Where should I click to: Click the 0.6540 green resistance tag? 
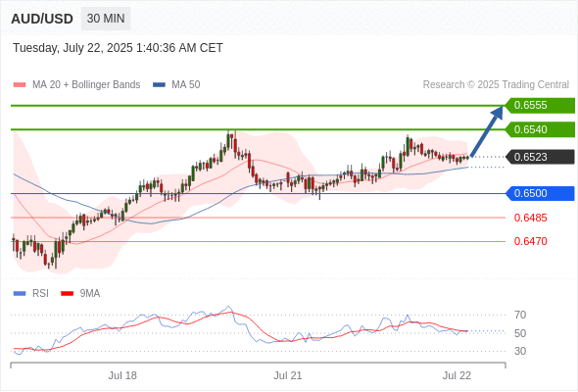pyautogui.click(x=540, y=129)
